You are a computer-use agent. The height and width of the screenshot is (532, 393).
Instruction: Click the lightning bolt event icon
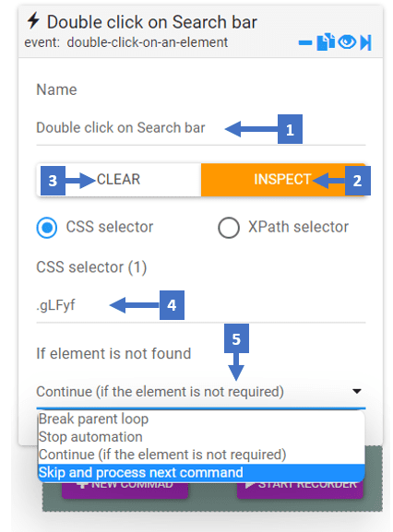click(x=33, y=20)
